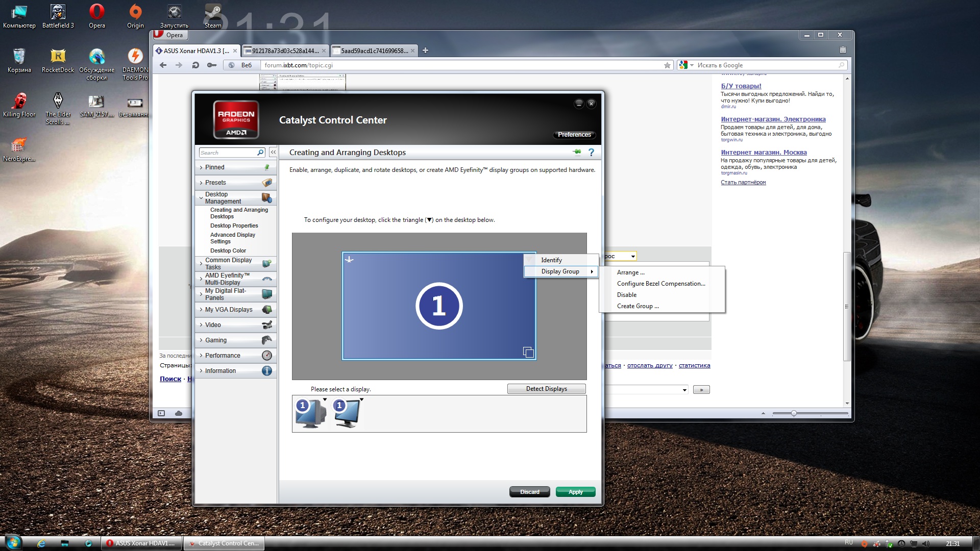Screen dimensions: 980x551
Task: Switch to the 912178a73d03c528a144 tab
Action: pyautogui.click(x=285, y=51)
